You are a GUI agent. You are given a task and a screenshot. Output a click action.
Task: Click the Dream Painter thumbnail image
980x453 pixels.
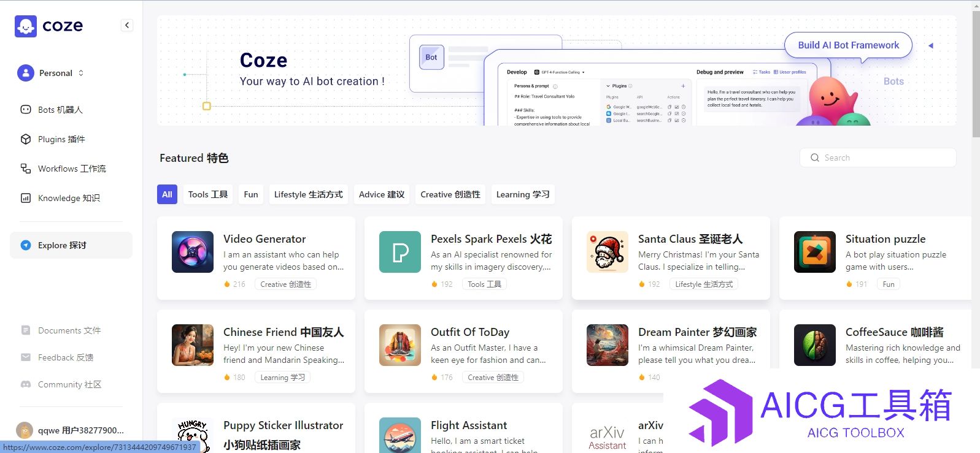[x=608, y=345]
